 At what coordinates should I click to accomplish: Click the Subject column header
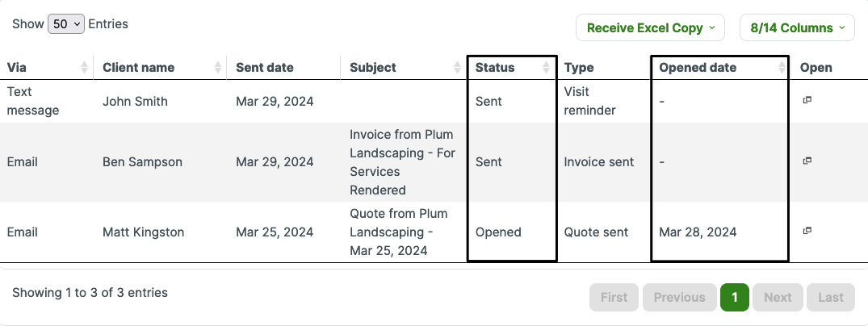[373, 68]
